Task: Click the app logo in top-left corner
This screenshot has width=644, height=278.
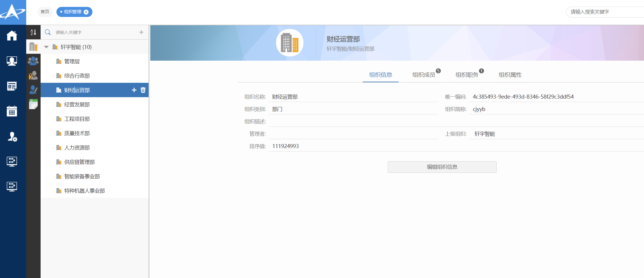Action: pyautogui.click(x=13, y=12)
